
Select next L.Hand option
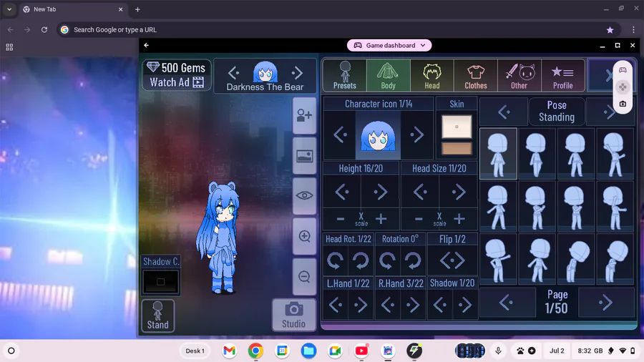[361, 305]
